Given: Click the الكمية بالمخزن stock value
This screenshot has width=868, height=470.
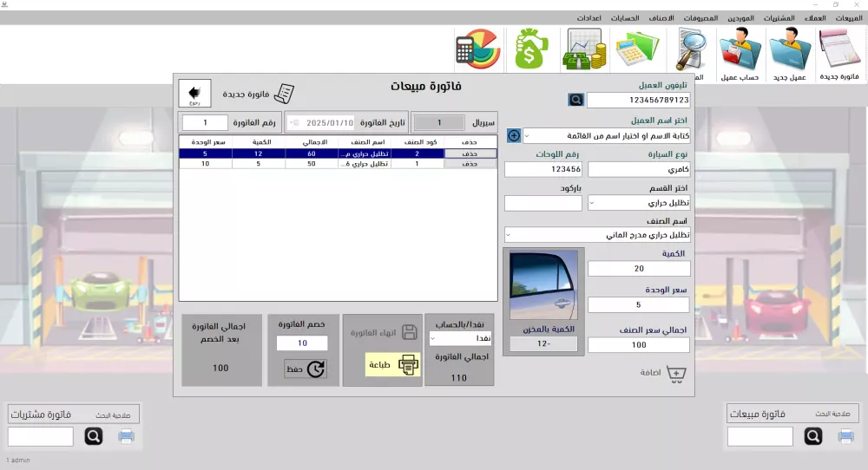Looking at the screenshot, I should coord(543,343).
